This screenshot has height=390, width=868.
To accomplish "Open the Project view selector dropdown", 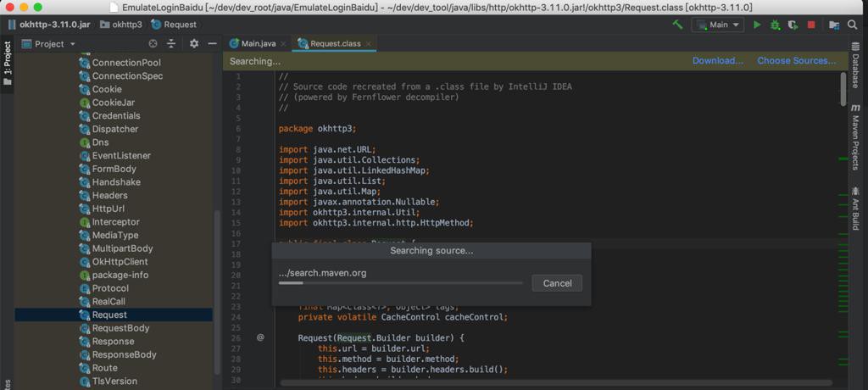I will (x=49, y=44).
